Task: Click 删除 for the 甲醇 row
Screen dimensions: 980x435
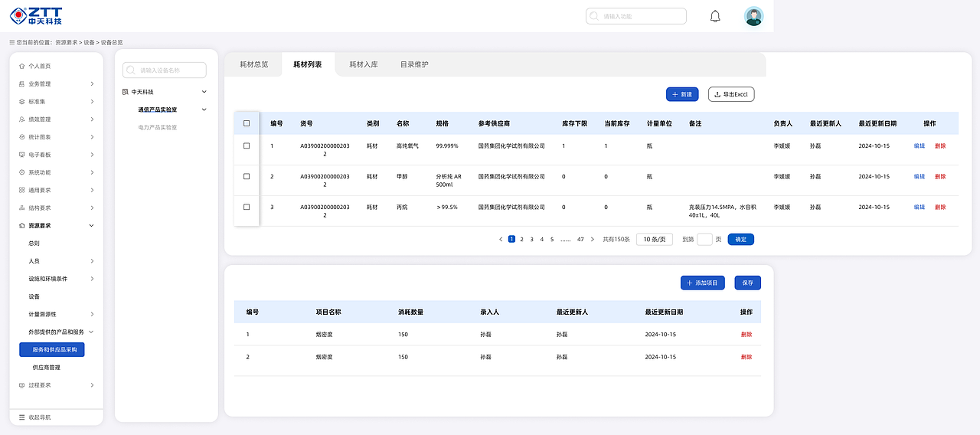Action: [940, 176]
